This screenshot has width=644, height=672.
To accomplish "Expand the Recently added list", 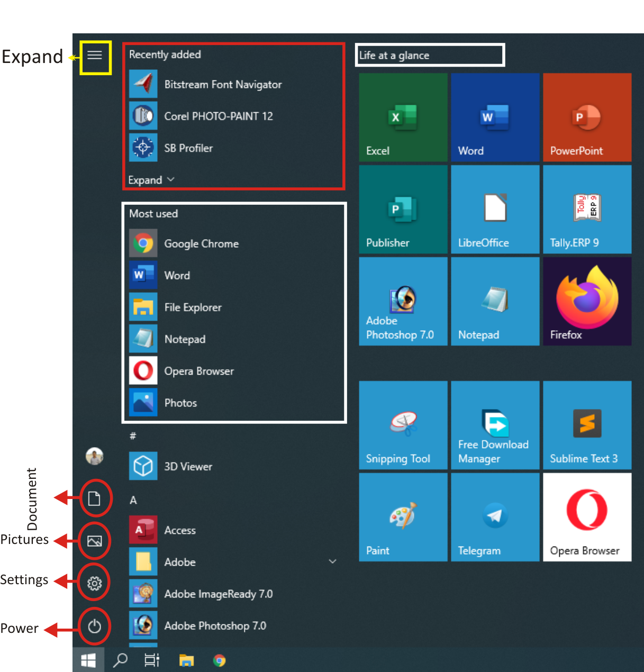I will pos(151,180).
